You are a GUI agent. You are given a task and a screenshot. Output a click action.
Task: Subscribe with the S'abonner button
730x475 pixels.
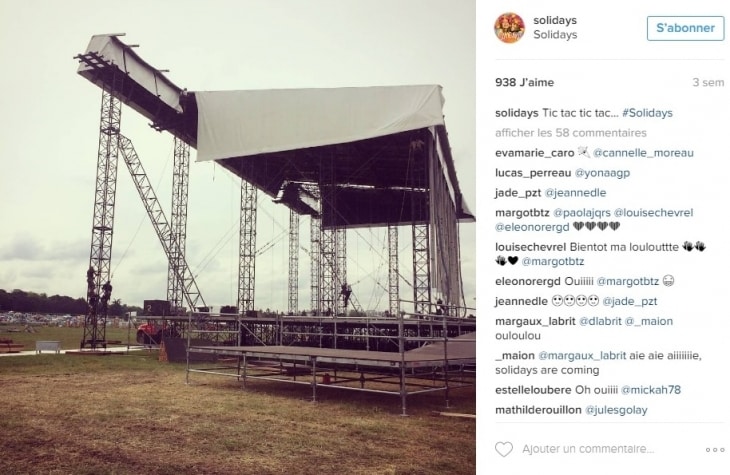(x=685, y=28)
